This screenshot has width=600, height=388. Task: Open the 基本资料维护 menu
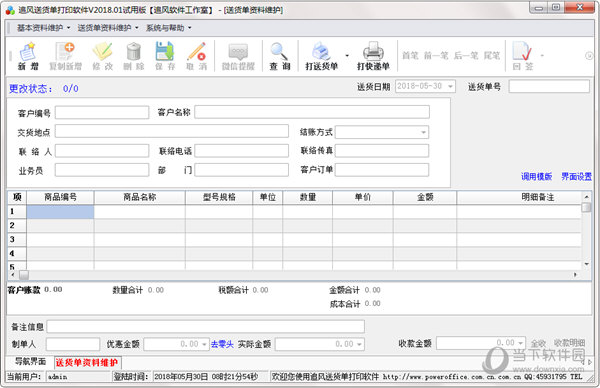(x=43, y=28)
